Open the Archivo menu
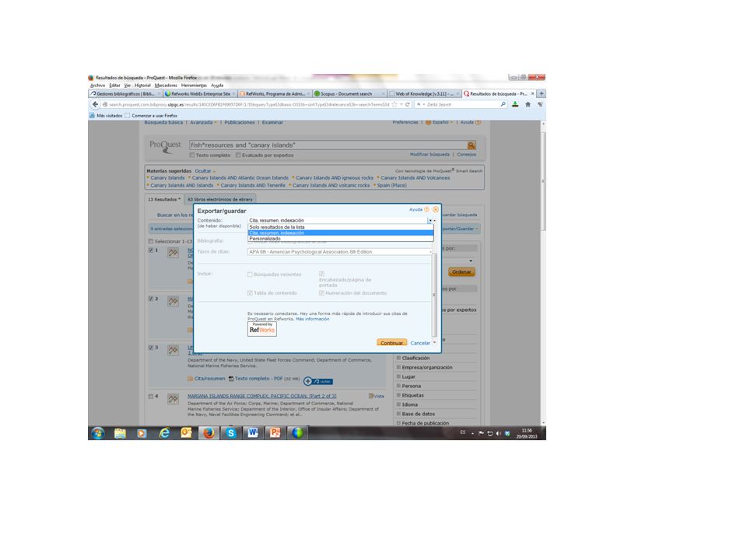 98,86
